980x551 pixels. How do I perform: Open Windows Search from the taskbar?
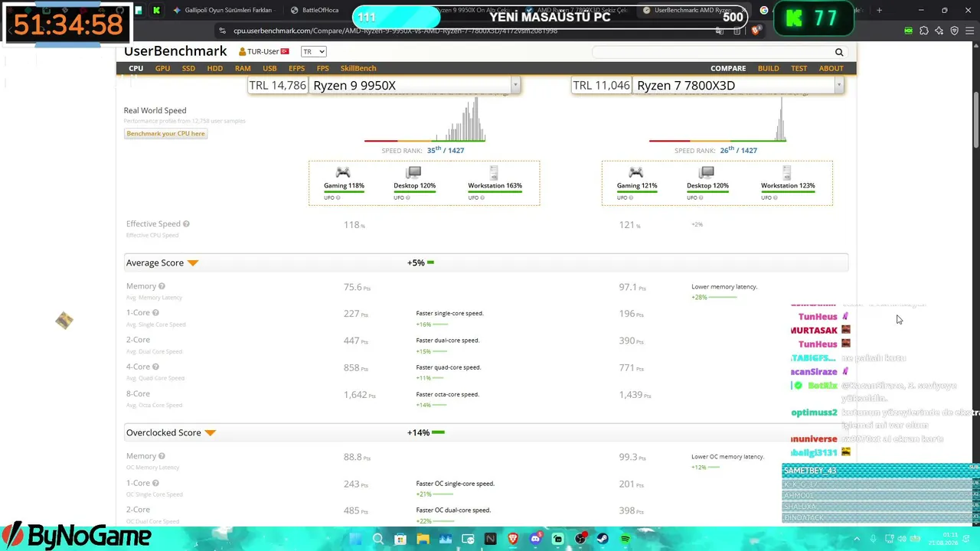coord(377,539)
